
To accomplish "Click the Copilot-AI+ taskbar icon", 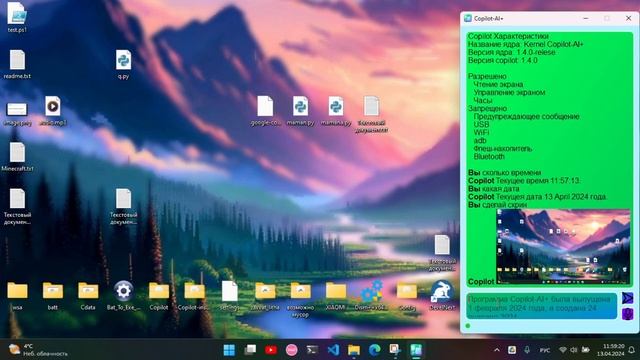I will tap(416, 350).
